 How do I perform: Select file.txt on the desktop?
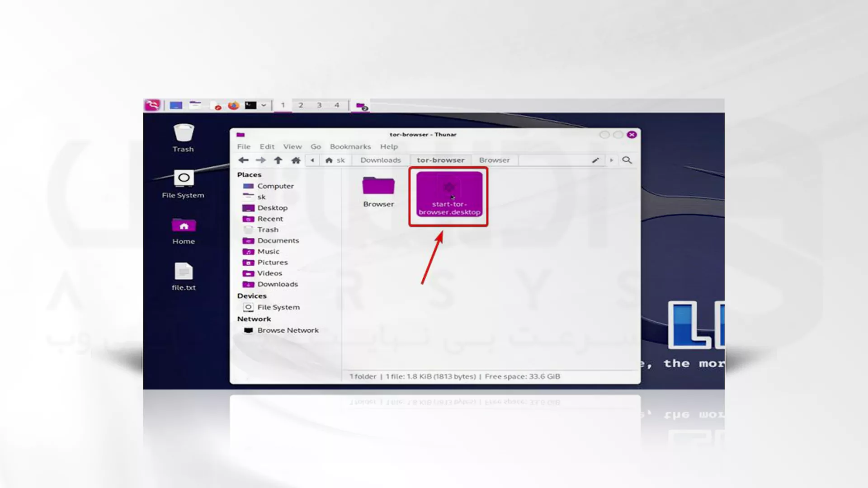[x=184, y=277]
